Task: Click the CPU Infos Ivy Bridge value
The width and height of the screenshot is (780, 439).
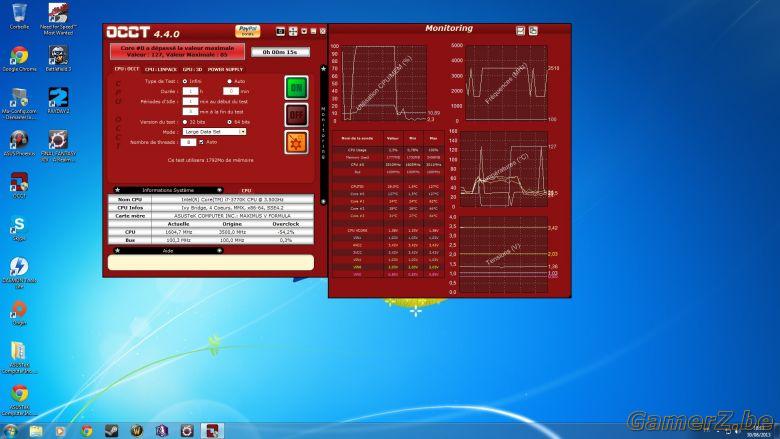Action: [232, 207]
